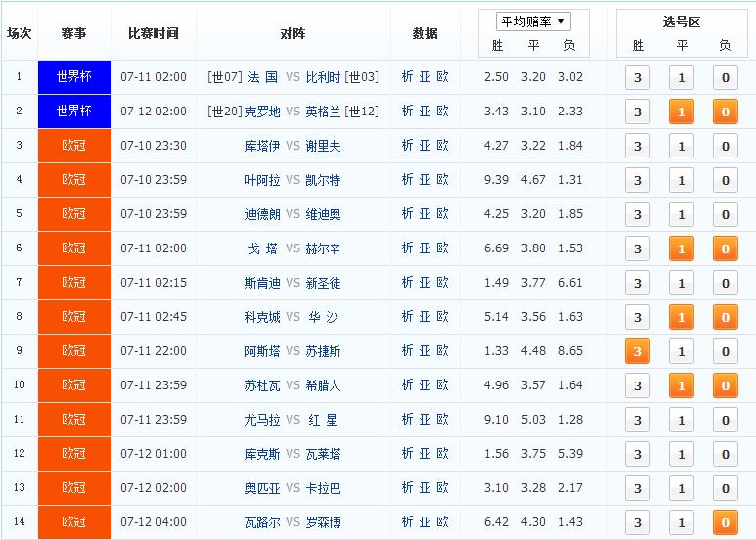Open the 平均赔率 odds dropdown
The height and width of the screenshot is (540, 756).
click(533, 22)
